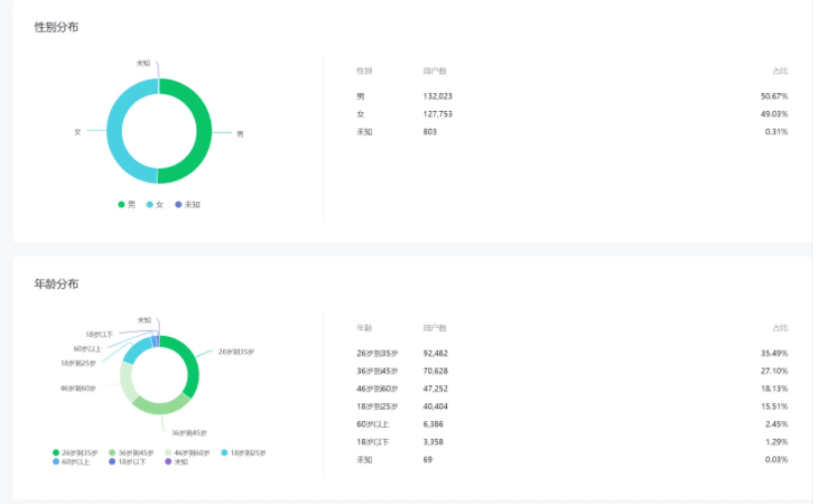813x504 pixels.
Task: Toggle purple 未知 legend item in age chart
Action: click(x=177, y=462)
